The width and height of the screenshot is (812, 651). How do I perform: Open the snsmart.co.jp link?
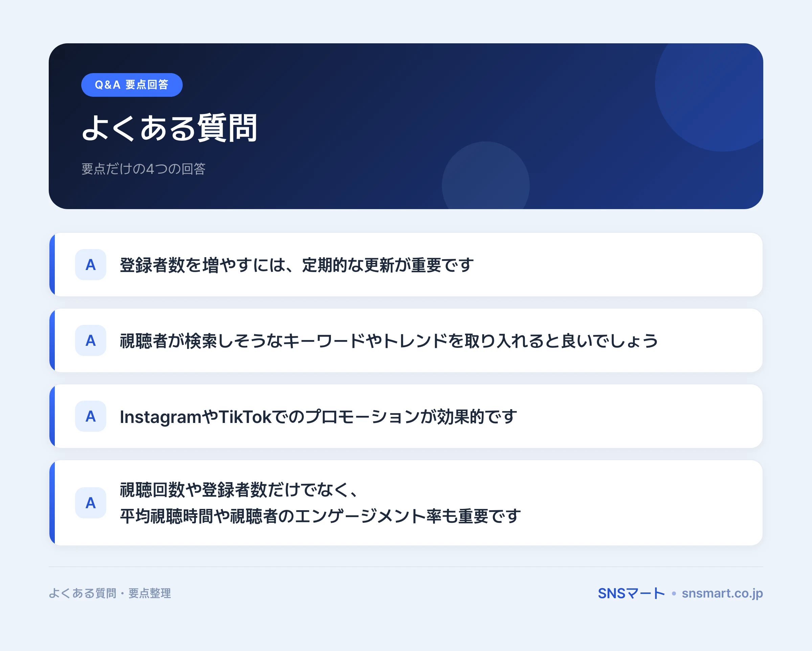pos(722,593)
